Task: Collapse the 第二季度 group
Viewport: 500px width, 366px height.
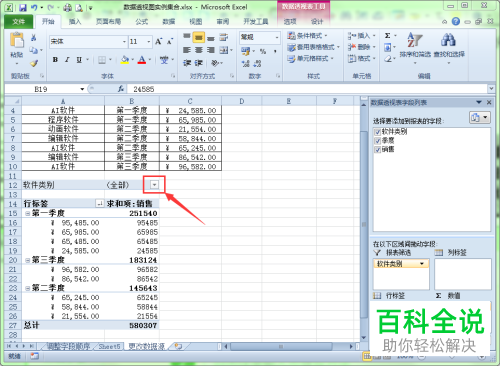Action: tap(28, 288)
